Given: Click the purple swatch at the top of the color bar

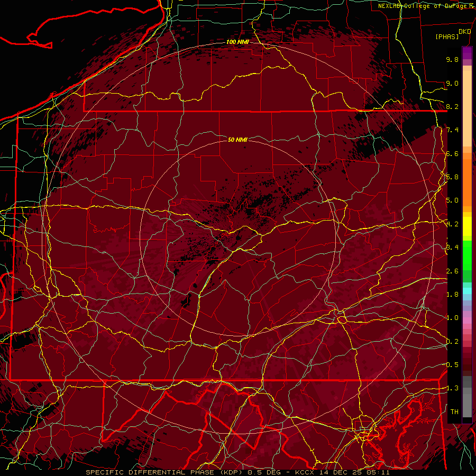Looking at the screenshot, I should 467,53.
